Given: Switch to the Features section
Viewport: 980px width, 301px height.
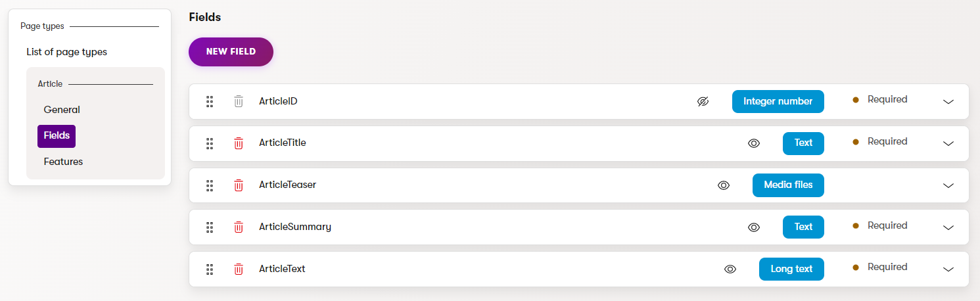Looking at the screenshot, I should click(63, 162).
